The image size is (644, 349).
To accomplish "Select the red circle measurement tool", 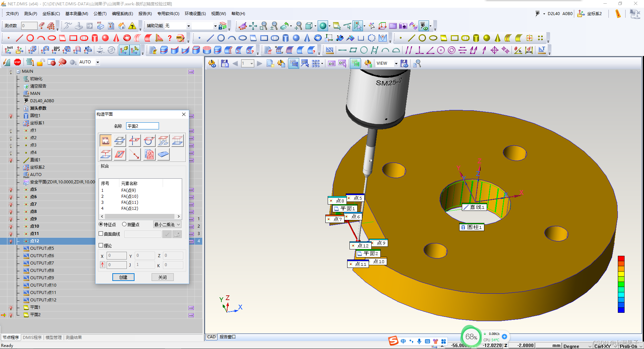I will (x=30, y=38).
